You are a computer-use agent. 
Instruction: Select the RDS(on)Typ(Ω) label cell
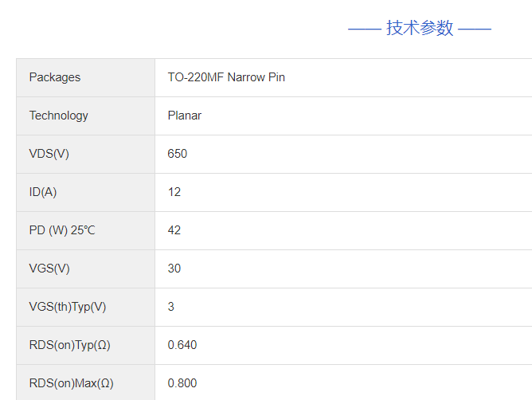86,346
